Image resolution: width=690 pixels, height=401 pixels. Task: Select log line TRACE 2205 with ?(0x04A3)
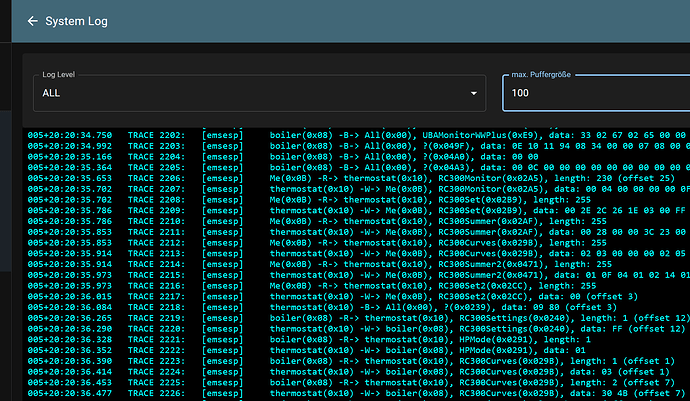(359, 167)
